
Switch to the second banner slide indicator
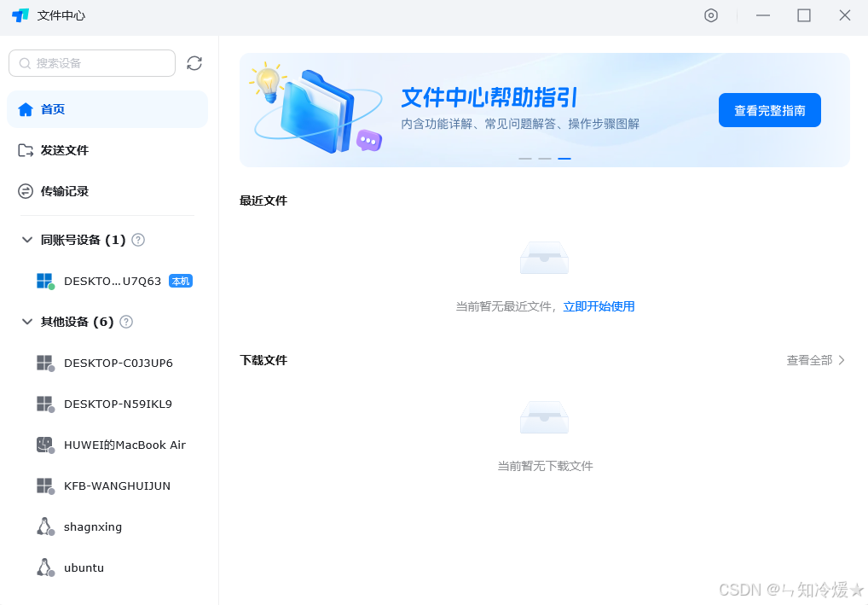click(545, 159)
